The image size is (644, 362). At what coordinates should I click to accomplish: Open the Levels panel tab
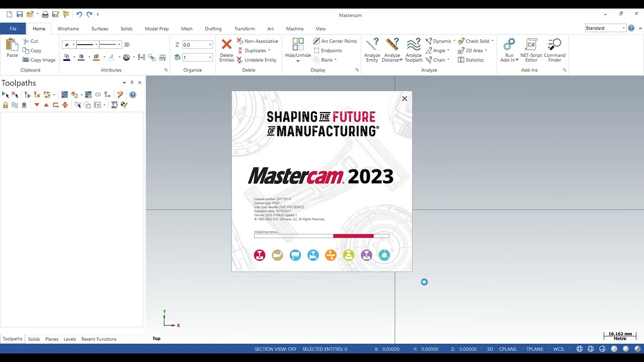point(70,339)
